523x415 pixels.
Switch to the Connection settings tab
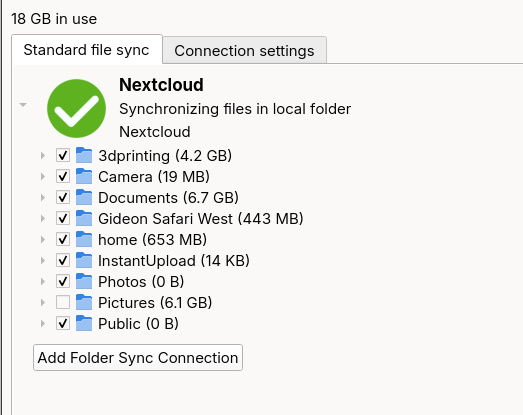[x=244, y=51]
